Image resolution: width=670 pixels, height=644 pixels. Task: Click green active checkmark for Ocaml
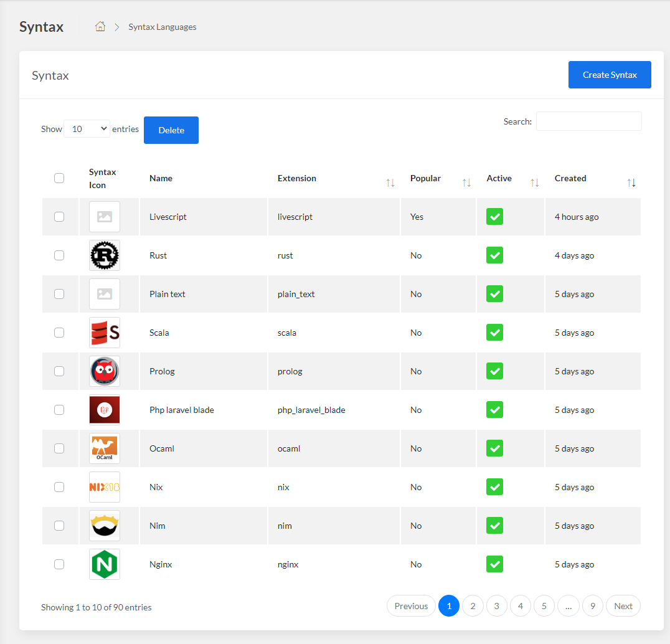tap(495, 448)
